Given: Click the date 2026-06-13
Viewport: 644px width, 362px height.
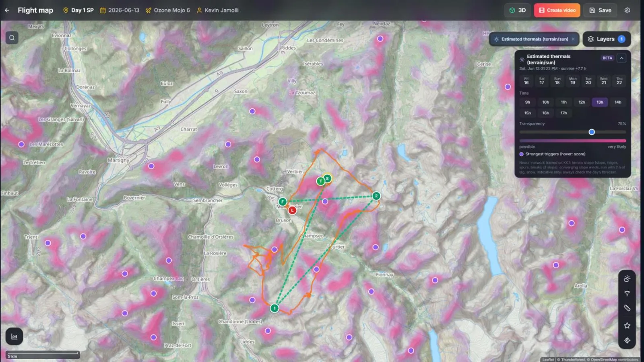Looking at the screenshot, I should 124,10.
